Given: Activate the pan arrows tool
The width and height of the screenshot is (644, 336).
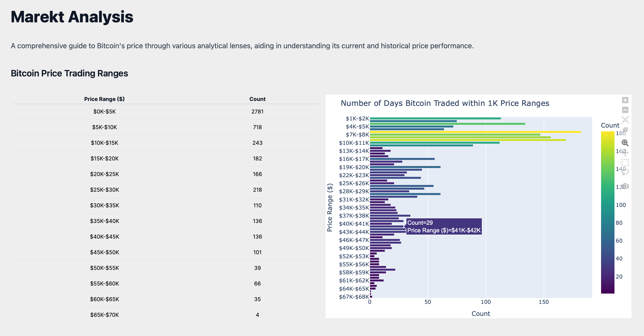Looking at the screenshot, I should [x=625, y=153].
